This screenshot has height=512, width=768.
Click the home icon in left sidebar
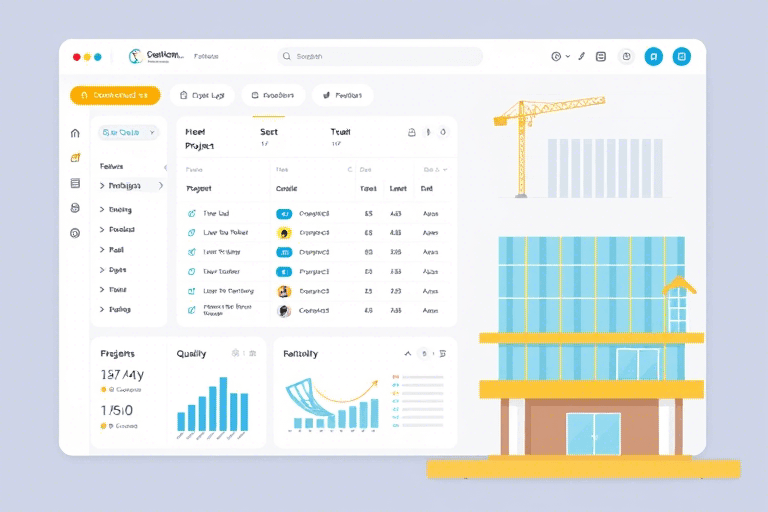(75, 133)
